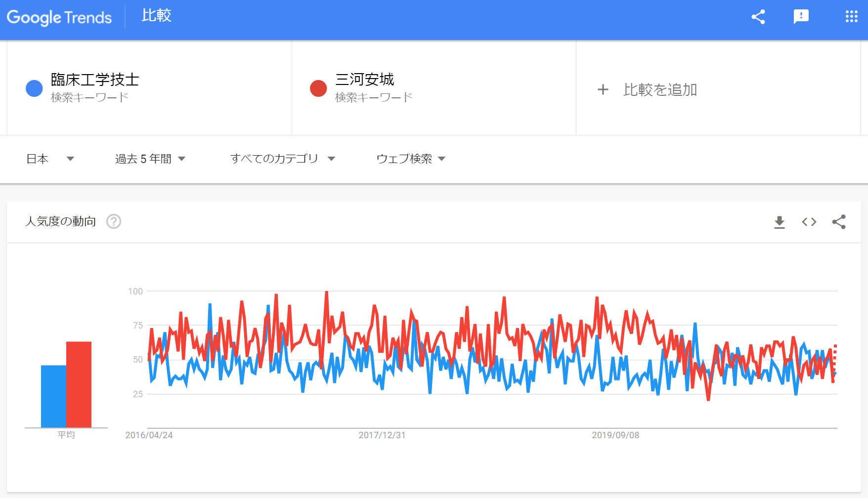868x498 pixels.
Task: Click the plus icon to add comparison
Action: tap(603, 89)
